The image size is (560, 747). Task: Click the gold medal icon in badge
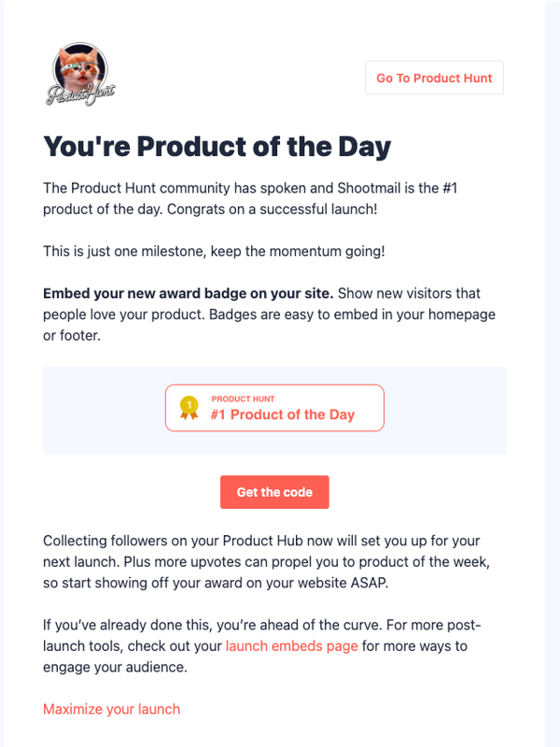[189, 408]
